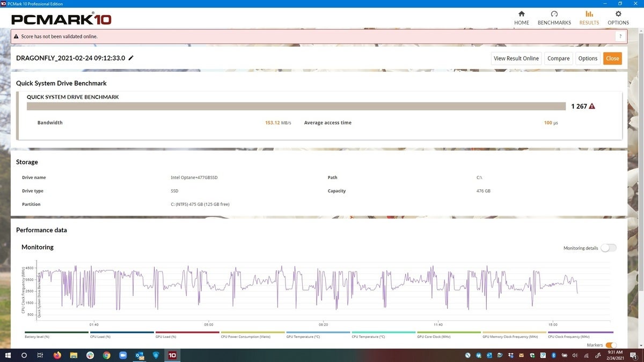
Task: Open the Windows Start menu
Action: (x=8, y=355)
